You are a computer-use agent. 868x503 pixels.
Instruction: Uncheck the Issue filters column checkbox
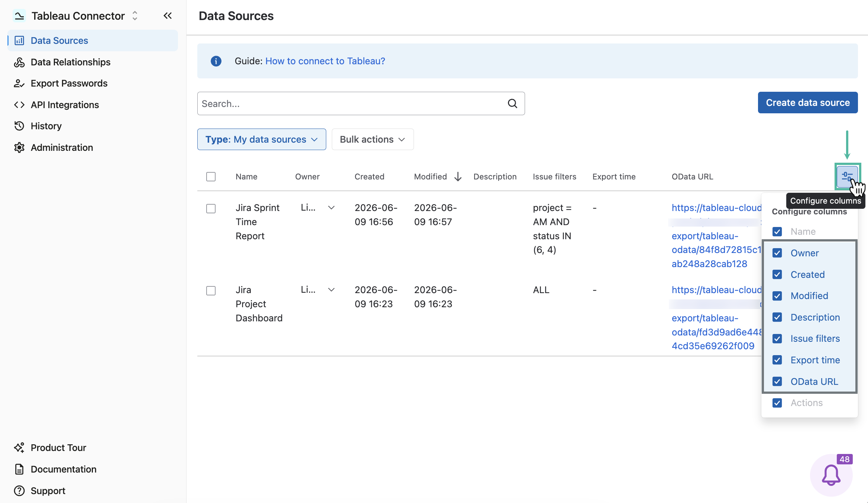777,338
